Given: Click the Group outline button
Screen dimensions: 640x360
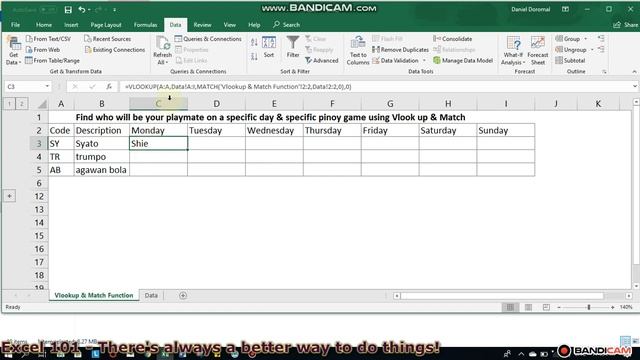Looking at the screenshot, I should 567,39.
